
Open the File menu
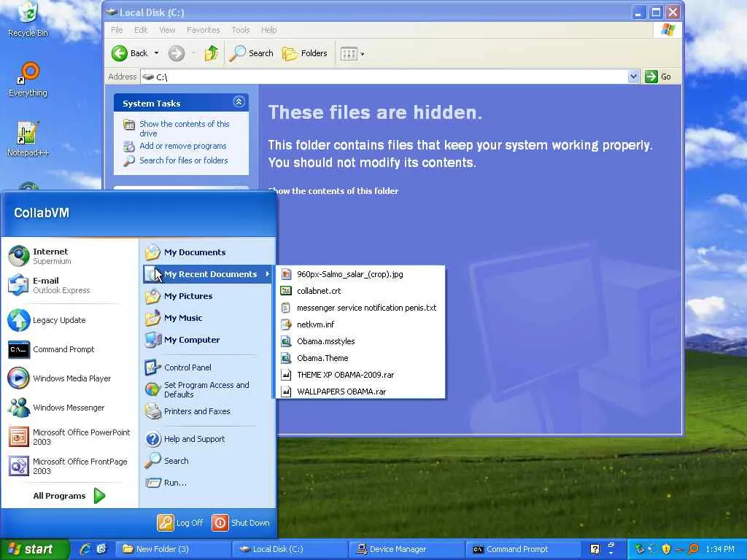pyautogui.click(x=117, y=30)
